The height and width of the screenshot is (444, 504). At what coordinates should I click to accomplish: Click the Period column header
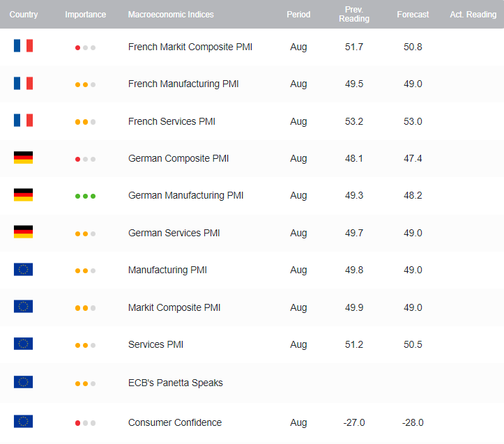pos(298,15)
